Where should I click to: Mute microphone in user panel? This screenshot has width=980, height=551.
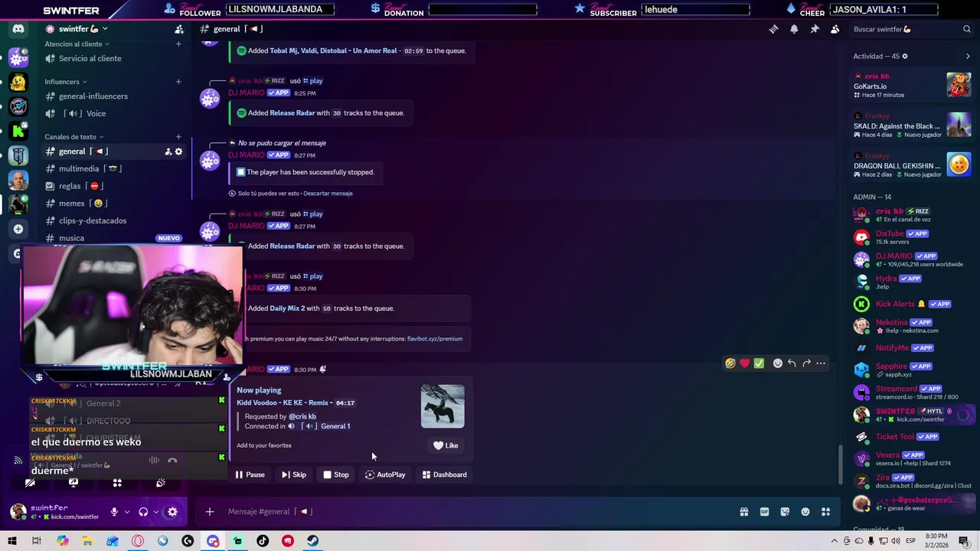click(114, 512)
